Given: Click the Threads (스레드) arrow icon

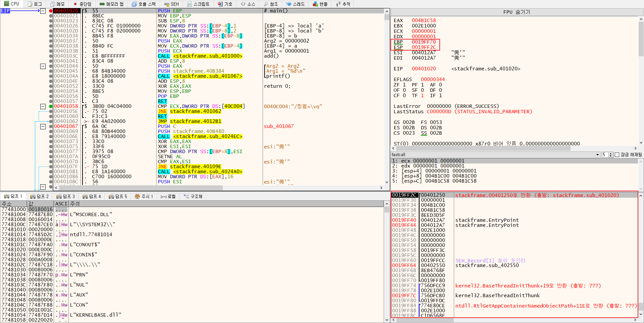Looking at the screenshot, I should point(288,4).
